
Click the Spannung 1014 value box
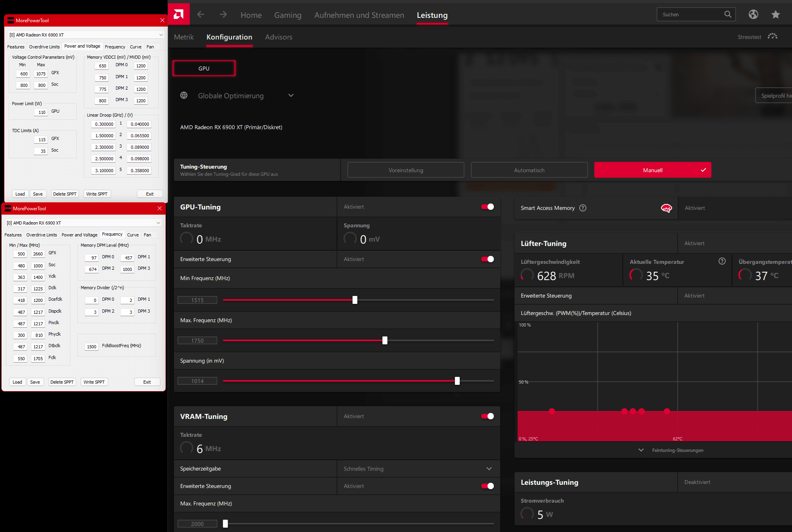pyautogui.click(x=197, y=381)
